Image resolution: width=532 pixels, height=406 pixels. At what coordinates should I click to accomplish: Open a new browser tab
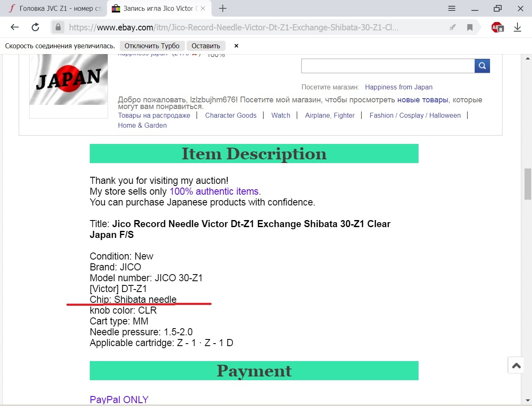[x=223, y=8]
